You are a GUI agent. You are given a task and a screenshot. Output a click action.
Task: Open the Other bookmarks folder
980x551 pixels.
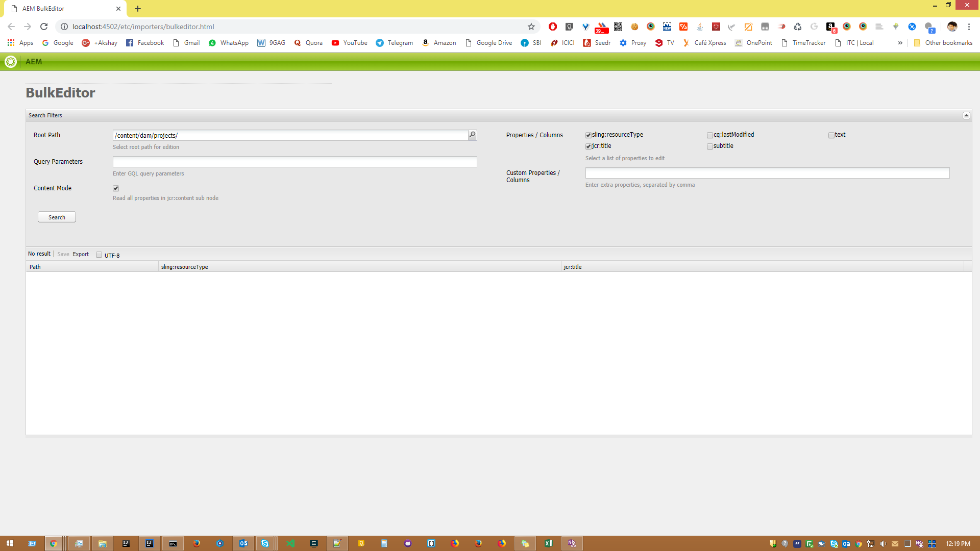click(x=943, y=43)
